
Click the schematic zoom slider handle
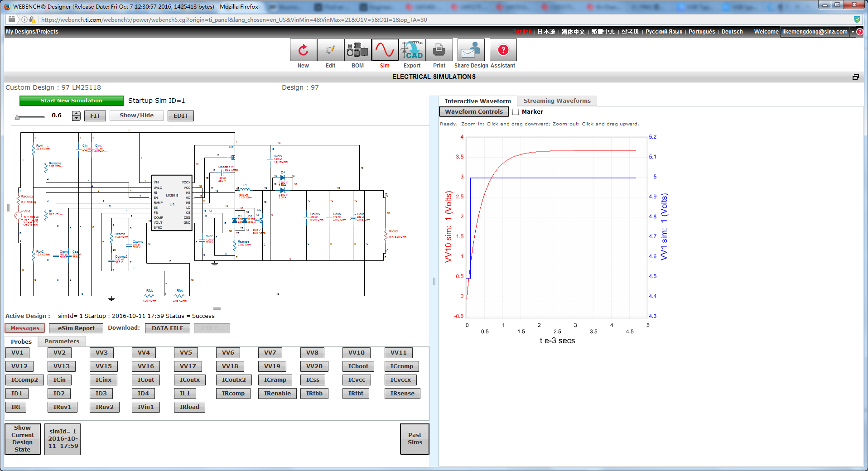pyautogui.click(x=17, y=117)
